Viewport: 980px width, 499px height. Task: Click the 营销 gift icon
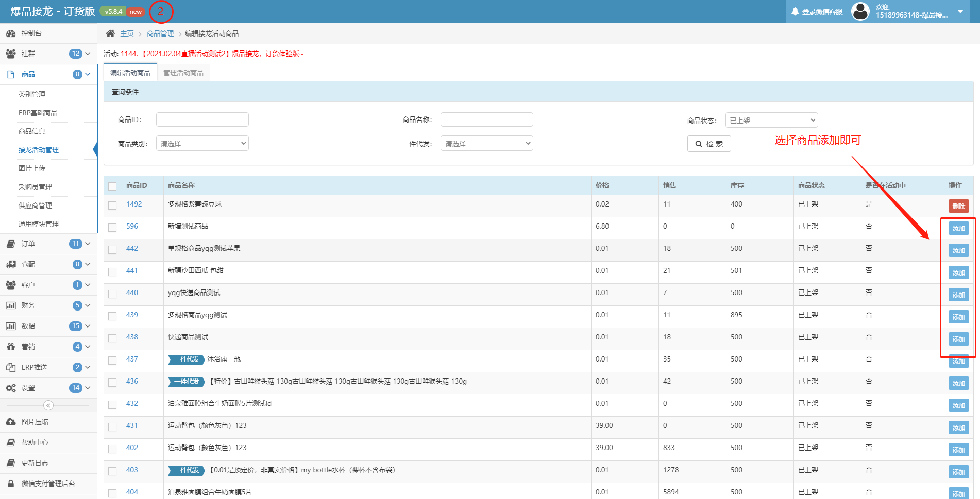coord(11,347)
